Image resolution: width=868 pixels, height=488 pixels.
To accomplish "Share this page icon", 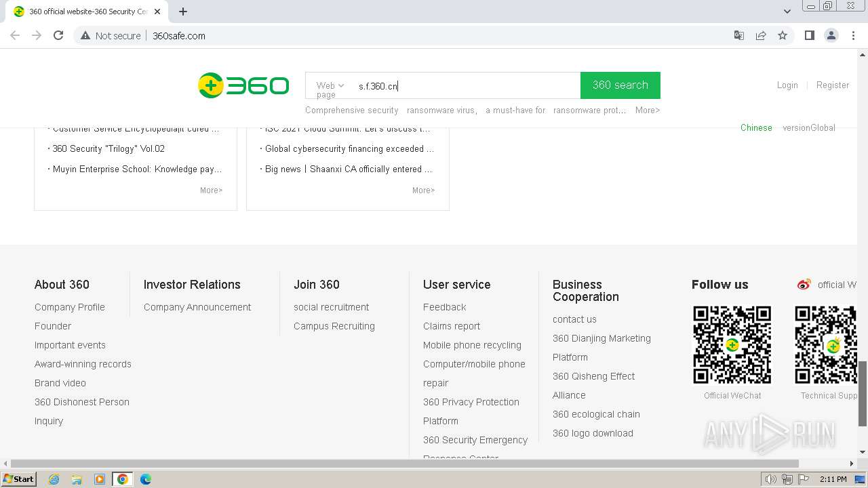I will pos(761,35).
